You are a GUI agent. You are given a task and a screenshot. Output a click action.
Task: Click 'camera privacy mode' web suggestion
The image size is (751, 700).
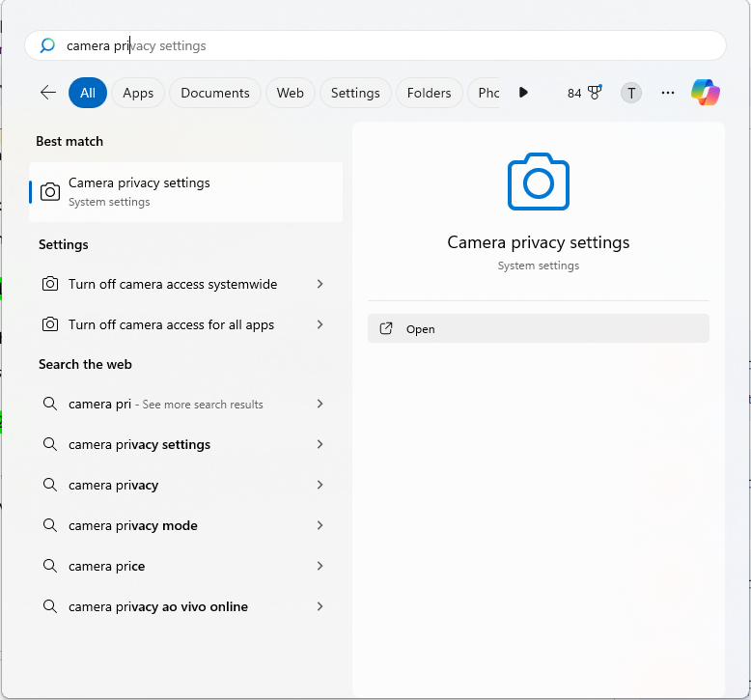pos(133,525)
